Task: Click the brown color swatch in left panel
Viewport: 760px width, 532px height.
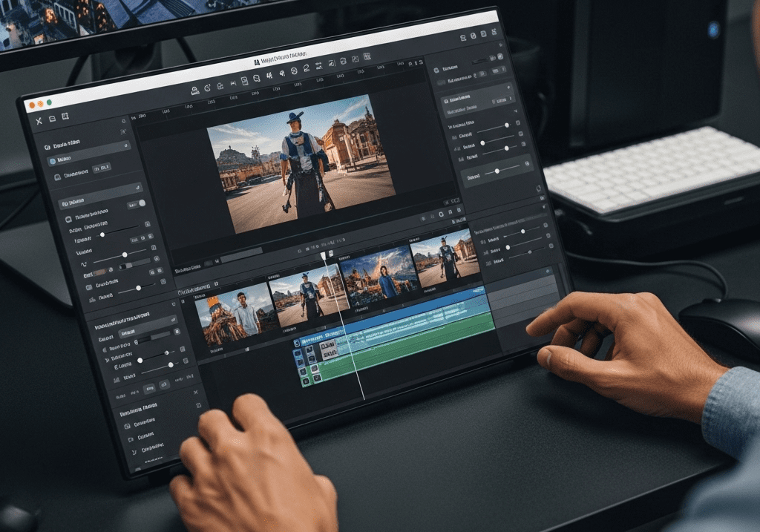Action: (x=100, y=273)
